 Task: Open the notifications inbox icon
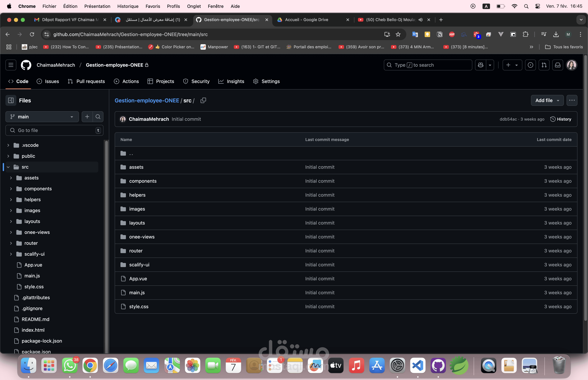pyautogui.click(x=558, y=65)
